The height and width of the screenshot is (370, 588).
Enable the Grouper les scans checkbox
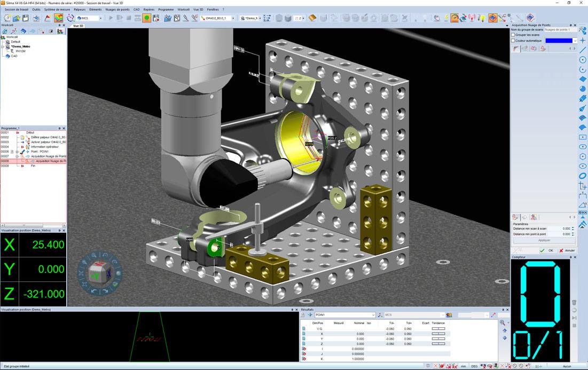point(513,35)
